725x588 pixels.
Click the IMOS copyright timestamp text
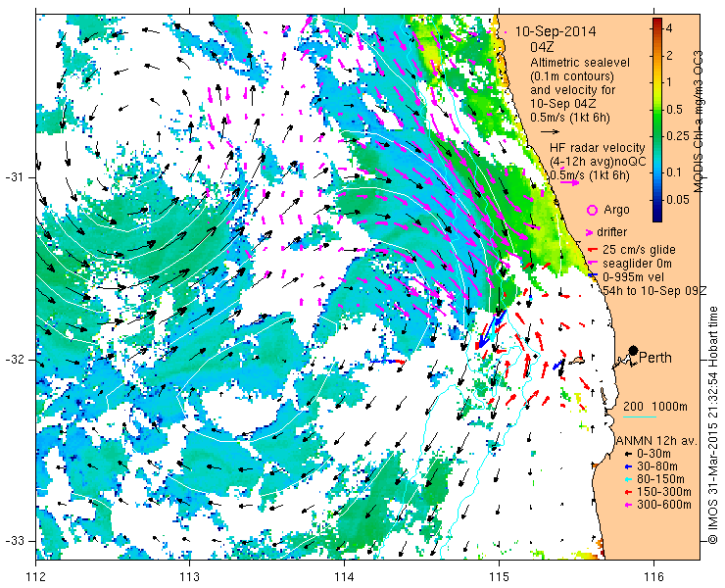click(x=712, y=425)
